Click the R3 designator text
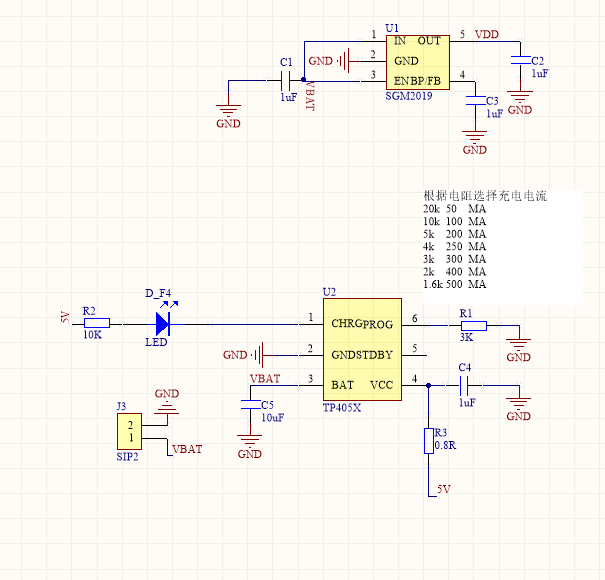This screenshot has height=580, width=605. 441,432
